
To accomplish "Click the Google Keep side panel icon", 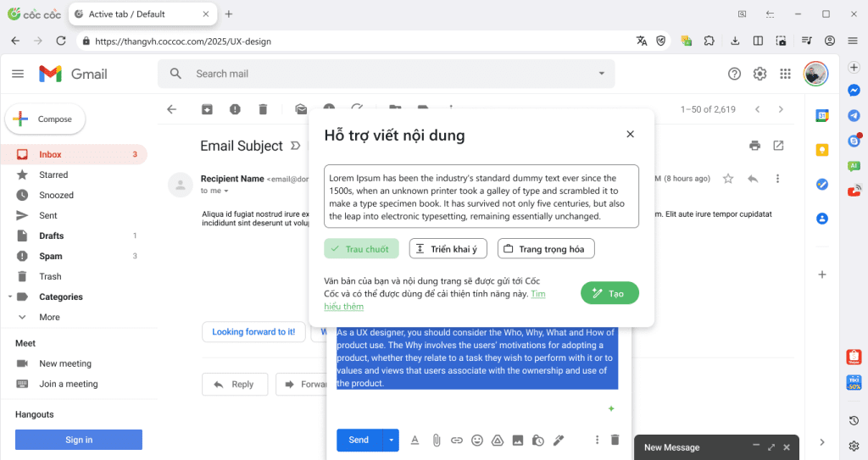I will click(x=821, y=150).
